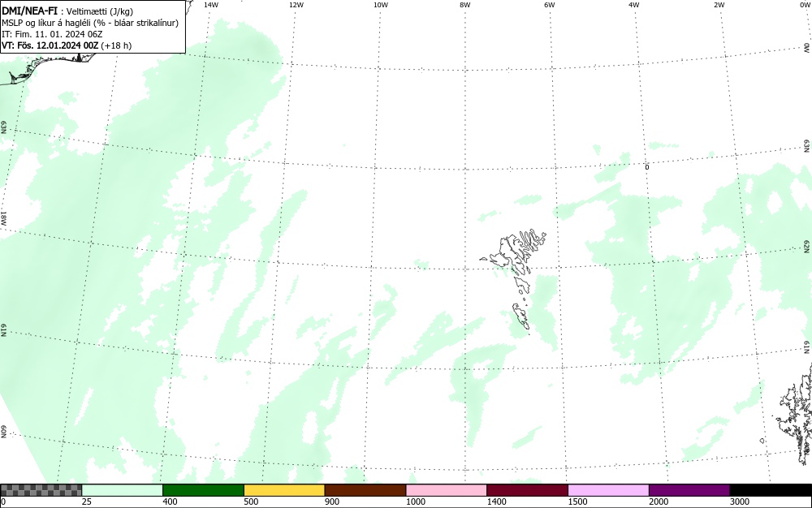
Task: Click the purple 2000–3000 legend swatch
Action: pos(689,490)
